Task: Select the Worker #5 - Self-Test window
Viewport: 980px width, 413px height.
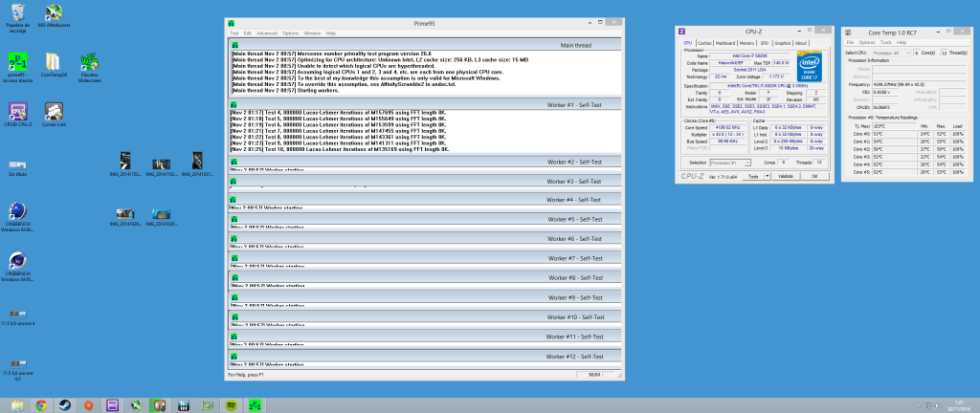Action: pyautogui.click(x=425, y=220)
